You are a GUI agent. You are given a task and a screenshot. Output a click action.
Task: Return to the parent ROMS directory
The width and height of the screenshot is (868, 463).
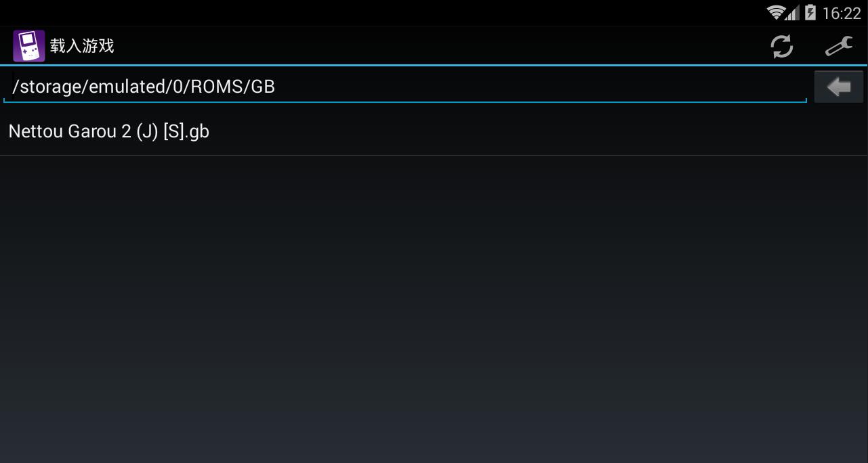pos(839,87)
